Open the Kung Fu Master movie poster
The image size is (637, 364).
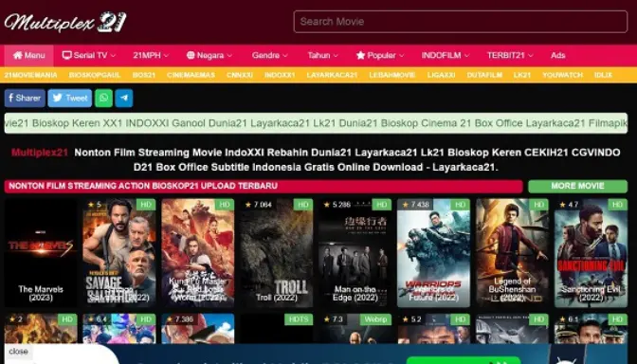(198, 253)
